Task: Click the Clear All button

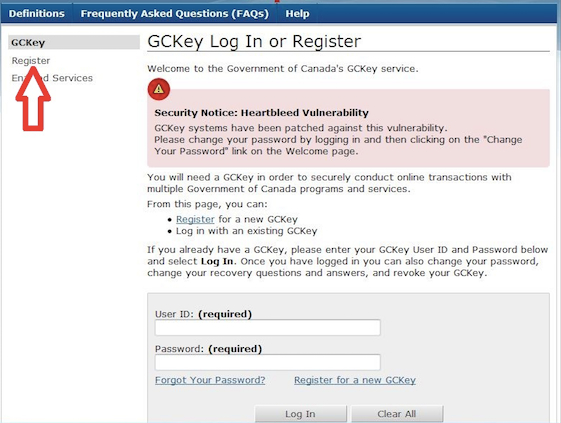Action: (x=397, y=414)
